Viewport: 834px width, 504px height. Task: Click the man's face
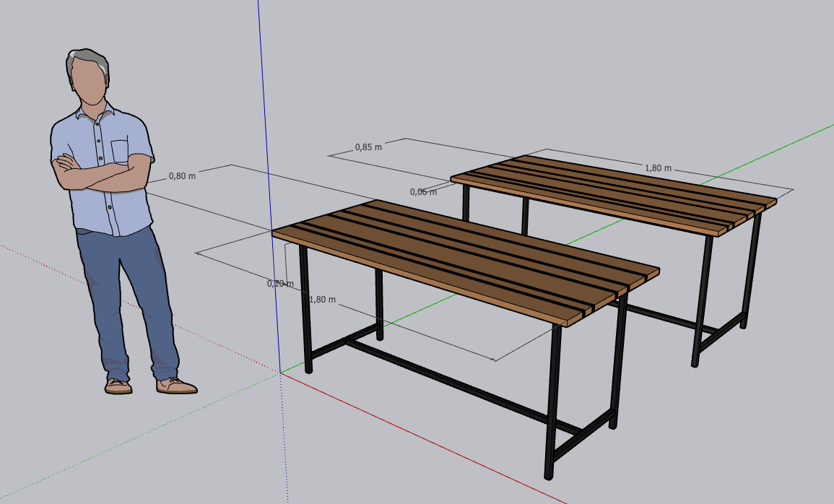click(x=89, y=82)
